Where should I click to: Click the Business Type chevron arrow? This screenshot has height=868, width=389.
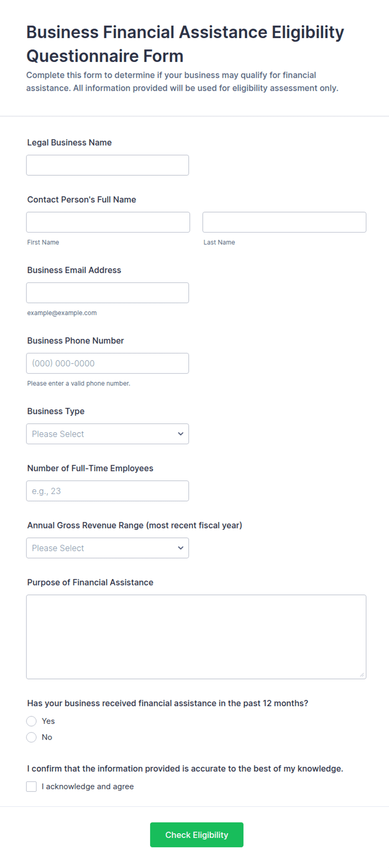pyautogui.click(x=181, y=434)
